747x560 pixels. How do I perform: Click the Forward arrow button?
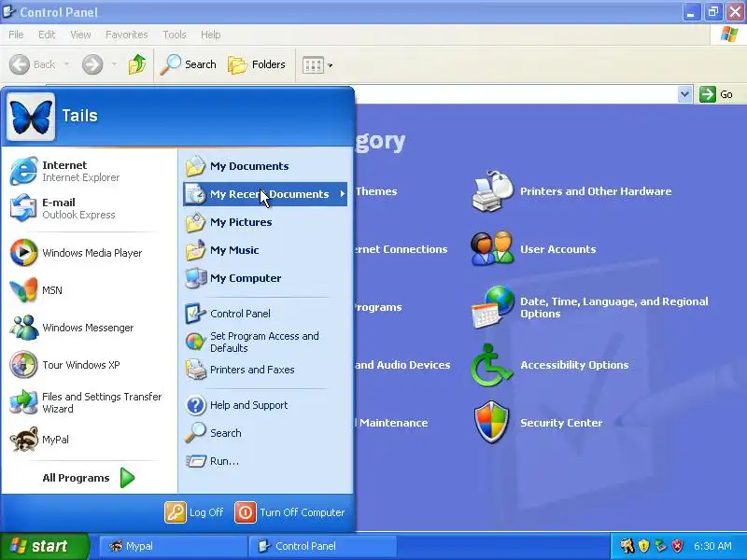tap(92, 64)
